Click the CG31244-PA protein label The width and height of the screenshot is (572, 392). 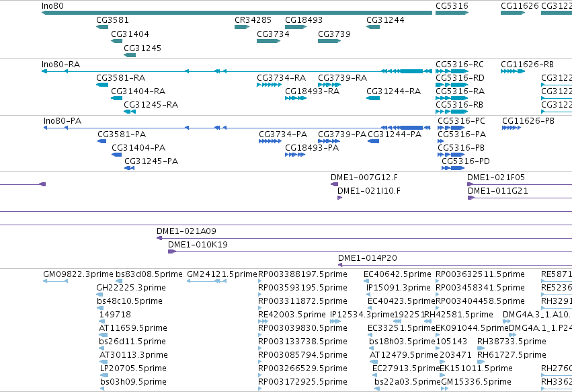click(x=395, y=134)
